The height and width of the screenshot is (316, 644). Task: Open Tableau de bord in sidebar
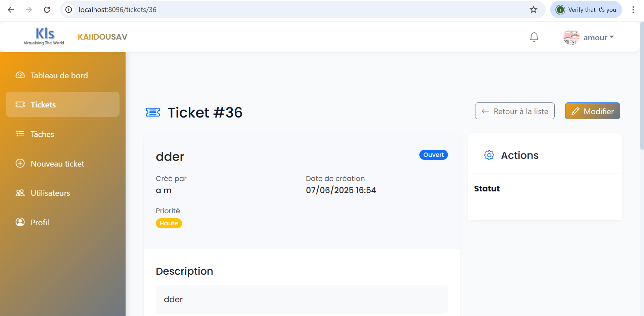click(59, 76)
